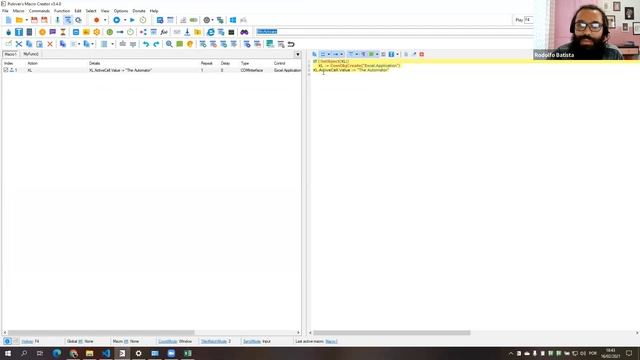Click the red stop icon in preview toolbar
The image size is (640, 360).
[422, 54]
